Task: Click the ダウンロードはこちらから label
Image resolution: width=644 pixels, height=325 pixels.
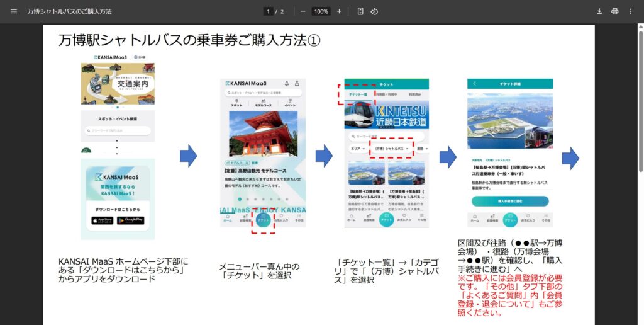Action: (x=118, y=209)
